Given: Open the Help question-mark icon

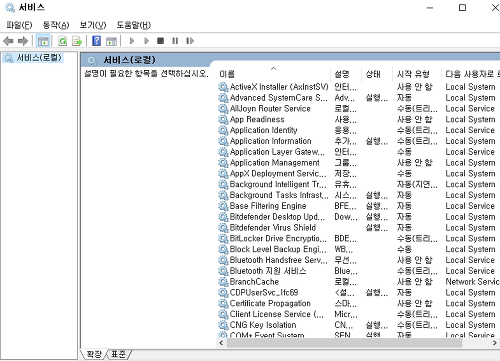Looking at the screenshot, I should click(x=97, y=41).
